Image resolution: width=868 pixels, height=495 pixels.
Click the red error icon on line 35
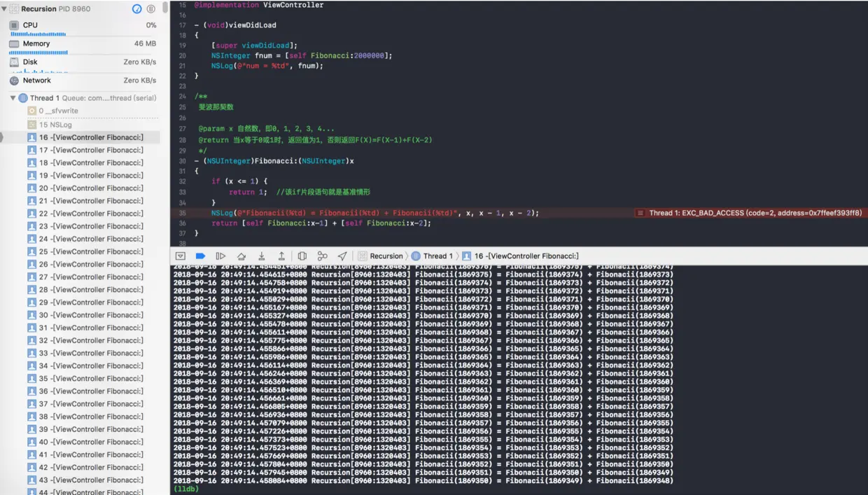[x=640, y=213]
